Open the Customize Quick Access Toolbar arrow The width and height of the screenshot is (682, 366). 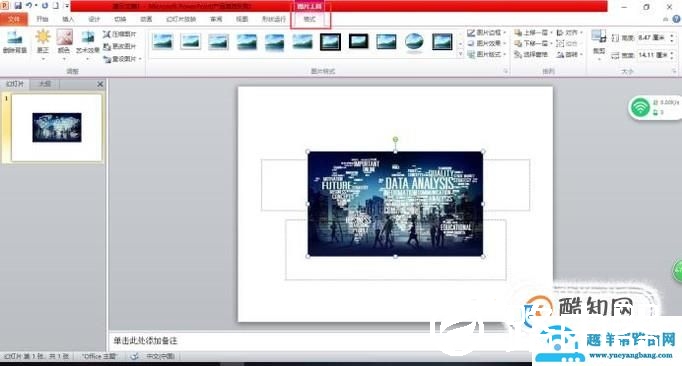coord(67,6)
